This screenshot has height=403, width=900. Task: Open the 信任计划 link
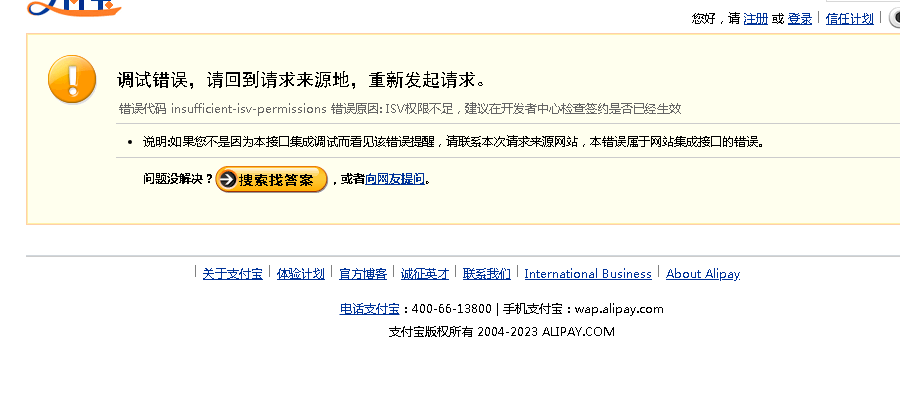(x=849, y=19)
